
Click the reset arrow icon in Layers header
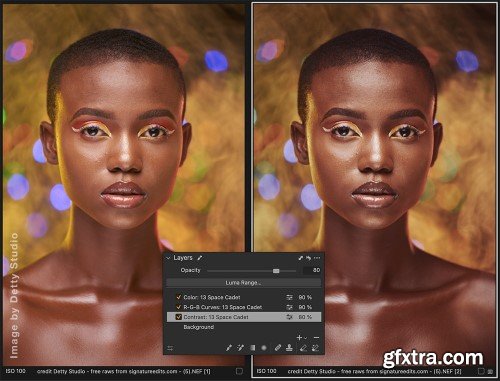308,258
